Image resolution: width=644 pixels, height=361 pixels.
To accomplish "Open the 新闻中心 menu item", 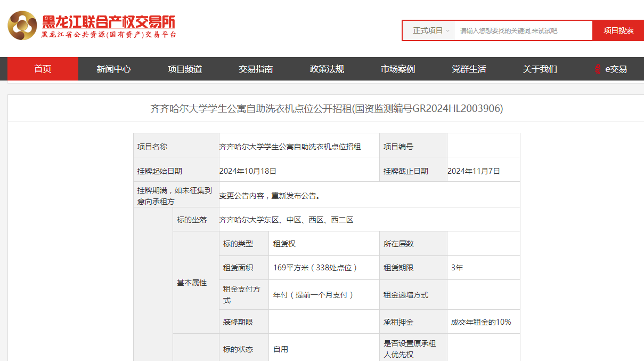I will (113, 69).
